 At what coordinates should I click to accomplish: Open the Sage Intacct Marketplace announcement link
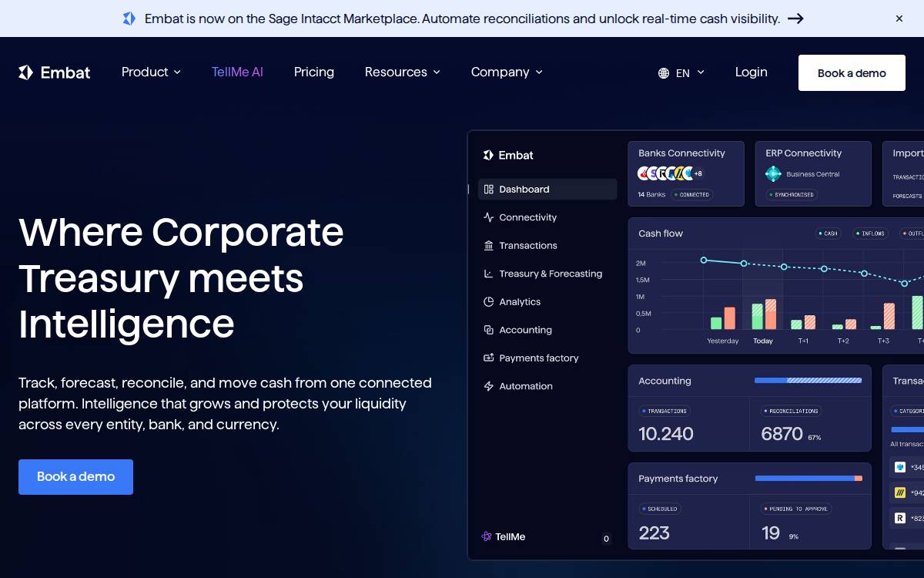462,18
